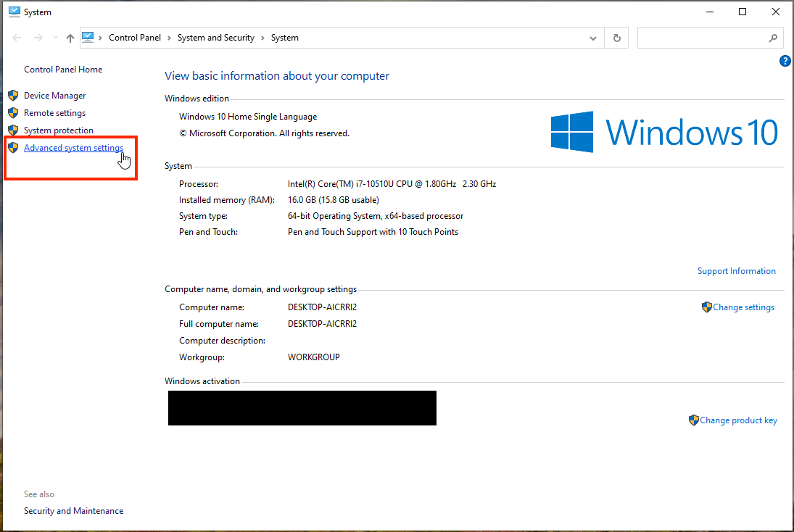Image resolution: width=794 pixels, height=532 pixels.
Task: Click the forward navigation arrow
Action: coord(38,38)
